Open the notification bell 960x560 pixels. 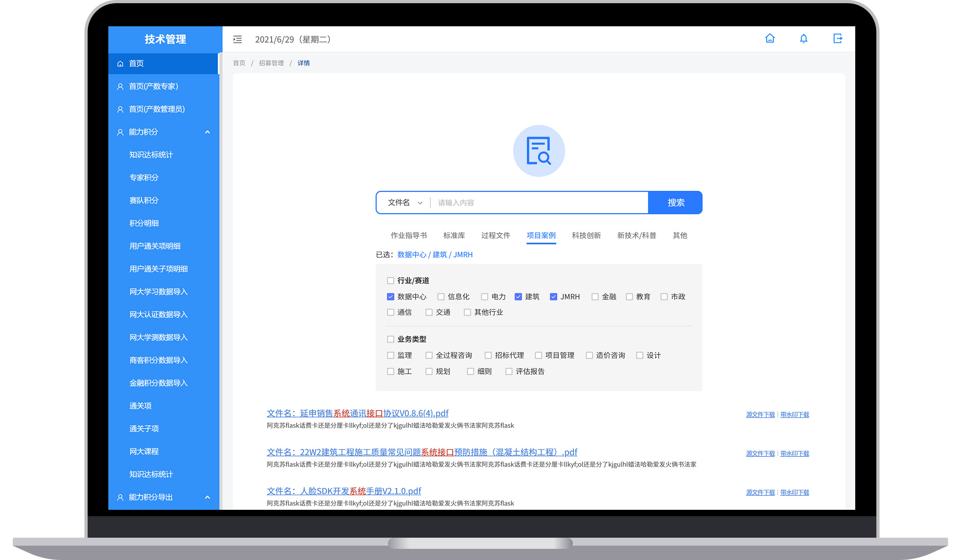pyautogui.click(x=803, y=39)
